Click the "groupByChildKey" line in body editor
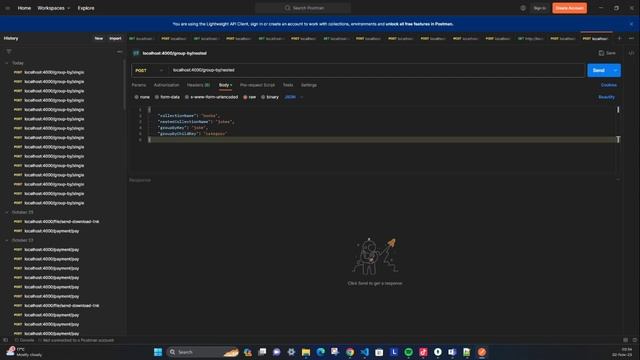This screenshot has width=640, height=360. point(192,133)
